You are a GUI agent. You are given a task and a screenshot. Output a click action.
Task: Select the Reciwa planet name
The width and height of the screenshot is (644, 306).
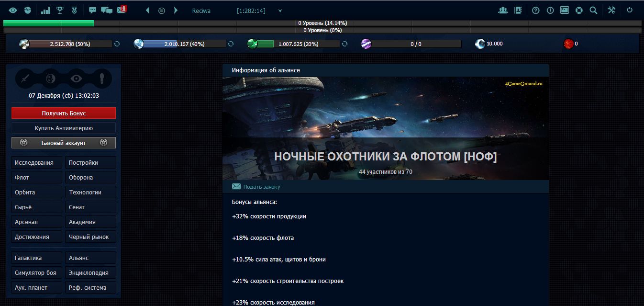tap(201, 11)
